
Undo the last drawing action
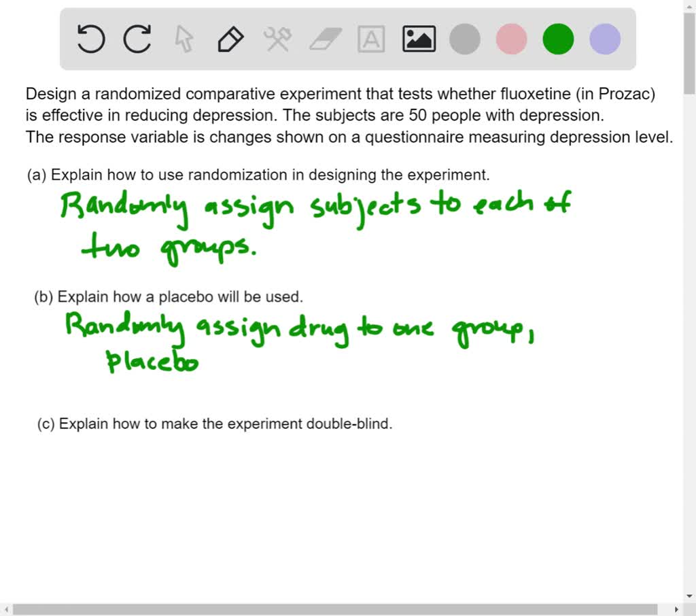pyautogui.click(x=90, y=39)
